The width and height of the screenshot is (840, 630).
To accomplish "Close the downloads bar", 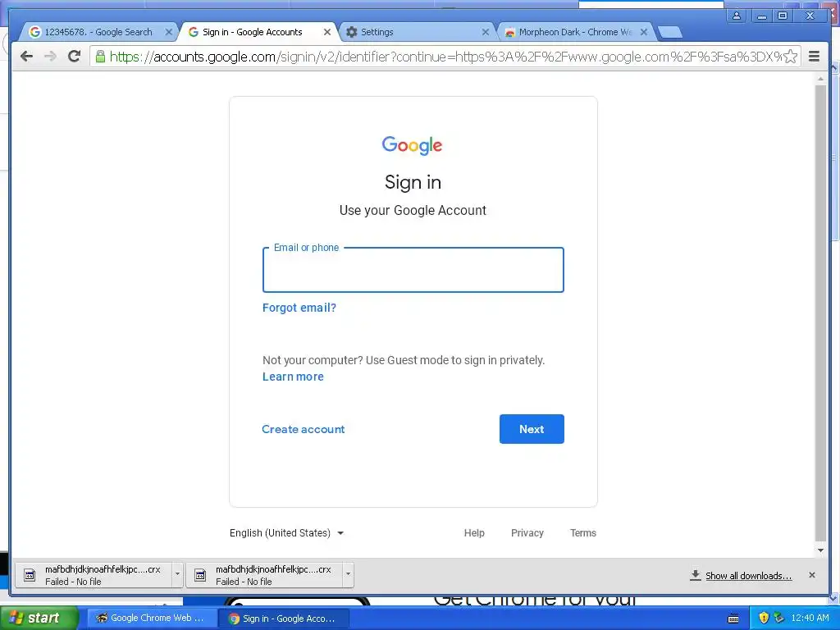I will (x=811, y=575).
